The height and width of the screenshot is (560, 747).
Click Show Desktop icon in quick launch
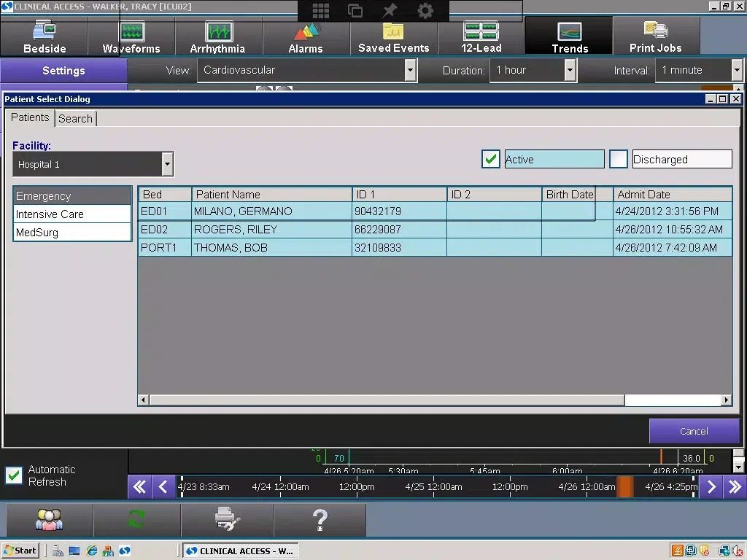pos(74,551)
